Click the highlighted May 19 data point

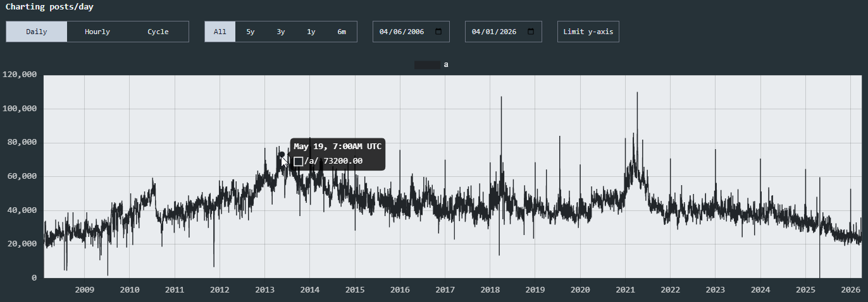(282, 154)
